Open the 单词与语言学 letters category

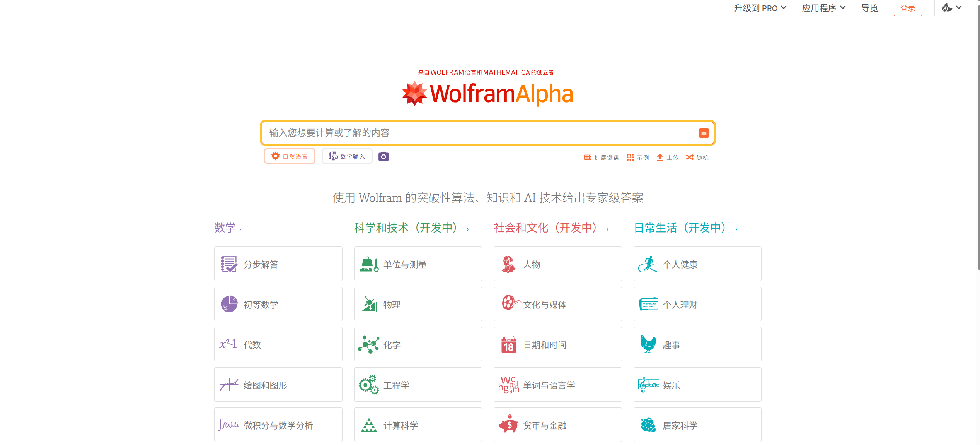[558, 385]
